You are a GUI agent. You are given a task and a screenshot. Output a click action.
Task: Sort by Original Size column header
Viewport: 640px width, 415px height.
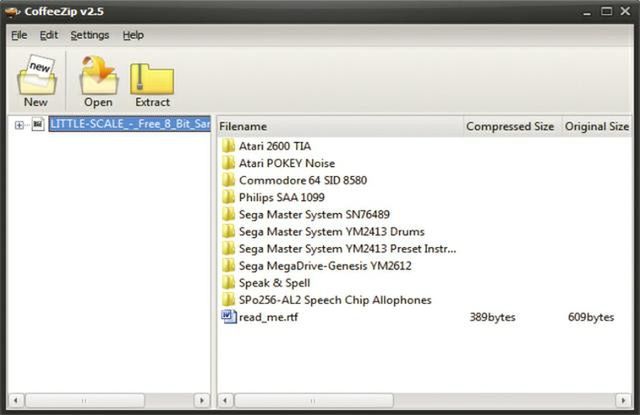597,126
